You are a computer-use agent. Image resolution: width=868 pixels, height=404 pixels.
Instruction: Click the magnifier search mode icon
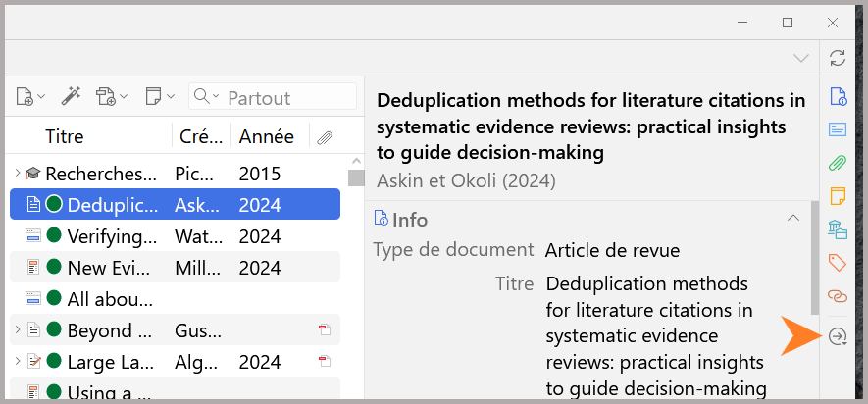click(x=201, y=96)
